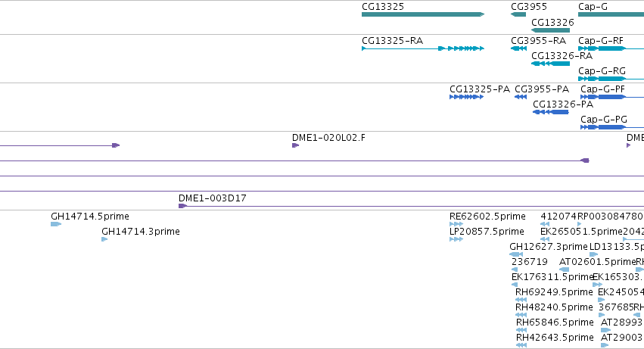Select the GH12627.3prime EST glyph

[516, 254]
